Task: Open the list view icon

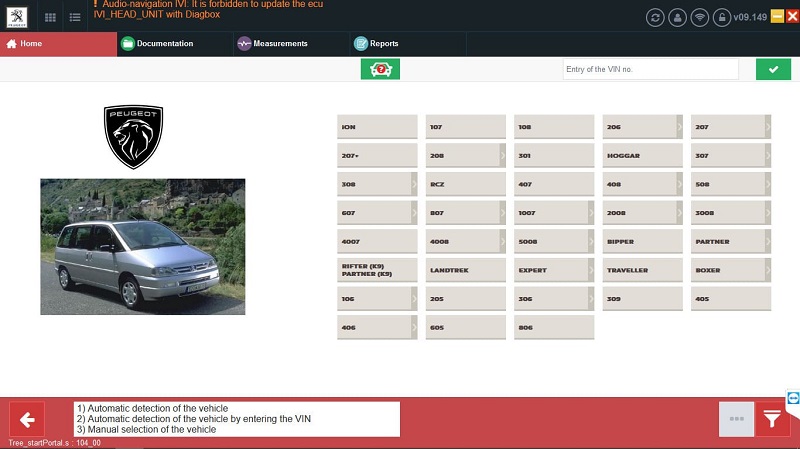Action: [75, 17]
